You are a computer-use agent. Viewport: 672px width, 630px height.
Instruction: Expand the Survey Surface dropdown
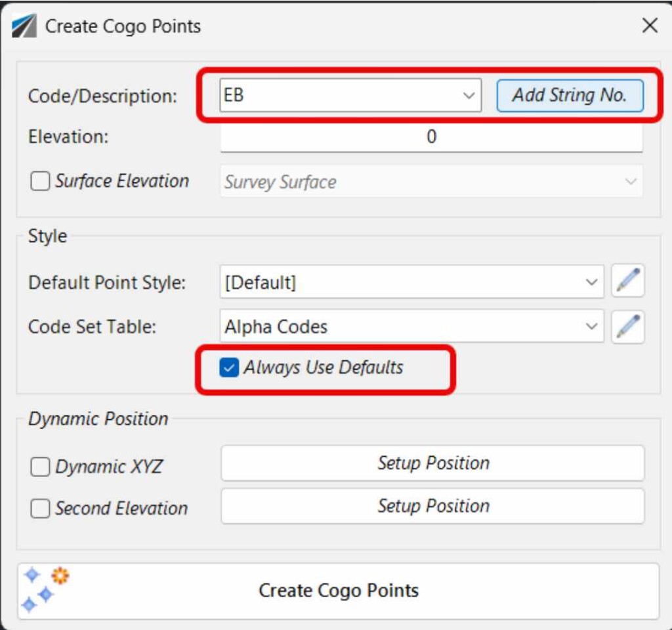coord(631,182)
